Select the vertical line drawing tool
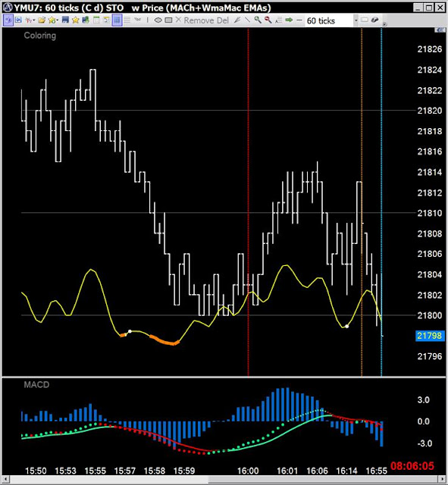448x485 pixels. point(148,20)
